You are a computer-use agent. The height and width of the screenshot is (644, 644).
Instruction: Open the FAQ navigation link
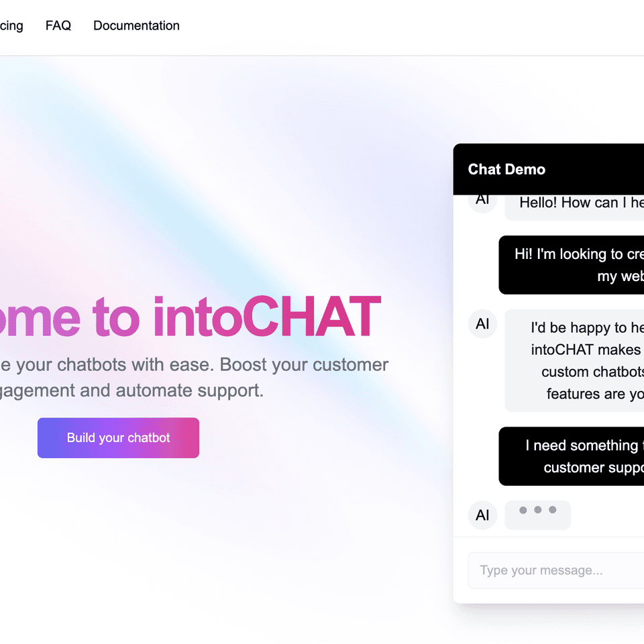tap(58, 25)
